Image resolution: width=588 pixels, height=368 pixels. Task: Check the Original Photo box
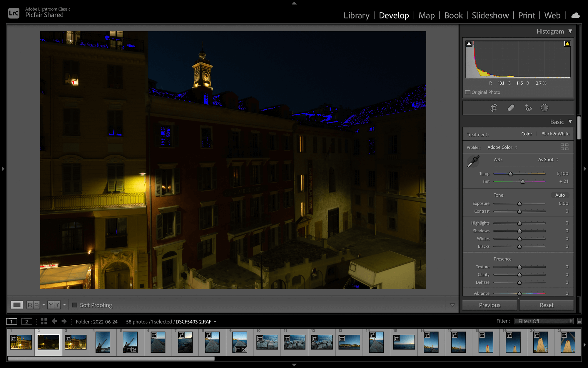[468, 92]
